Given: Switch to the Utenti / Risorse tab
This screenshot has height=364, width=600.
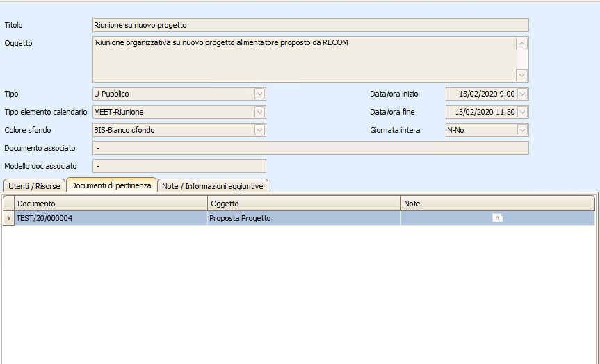Looking at the screenshot, I should (34, 186).
